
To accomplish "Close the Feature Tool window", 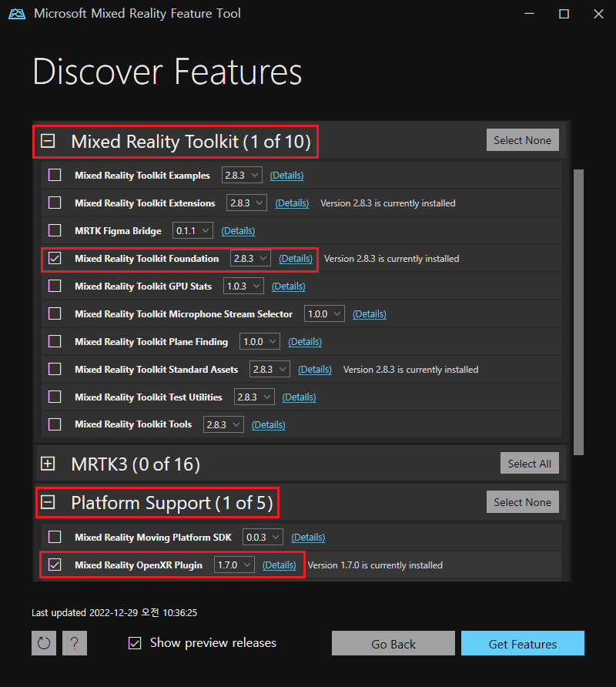I will pos(598,14).
